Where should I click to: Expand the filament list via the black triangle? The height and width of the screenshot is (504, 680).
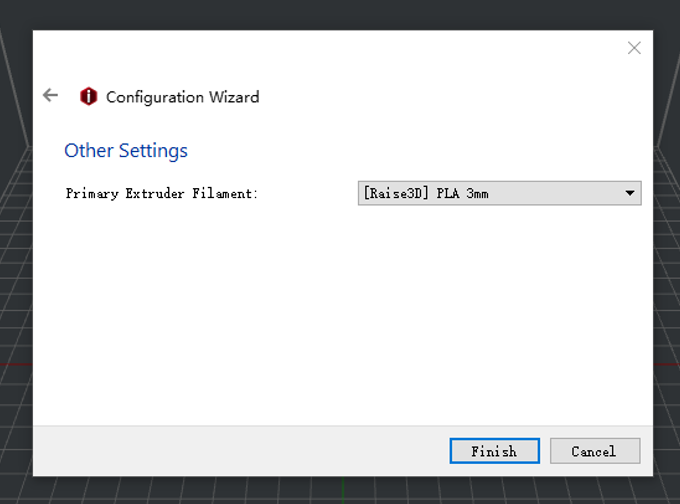[630, 193]
